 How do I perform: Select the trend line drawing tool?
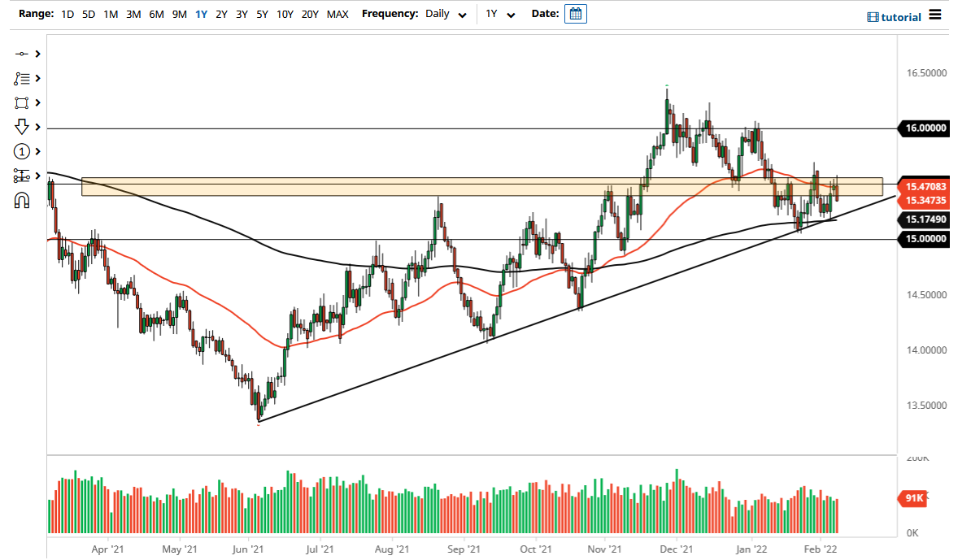point(21,54)
